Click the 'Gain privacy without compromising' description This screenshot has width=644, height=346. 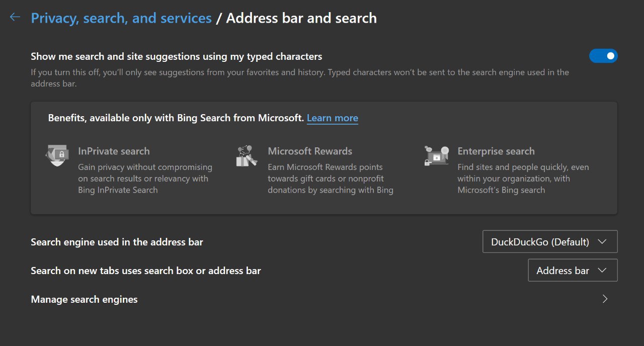point(145,179)
